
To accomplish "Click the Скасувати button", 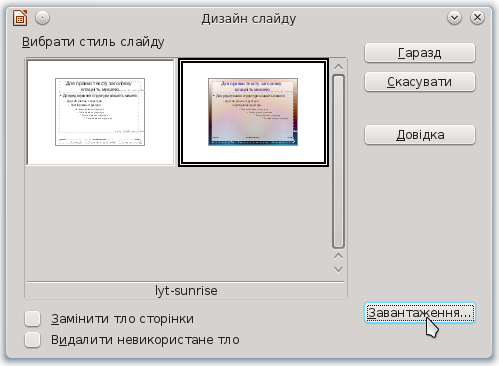I will coord(420,82).
